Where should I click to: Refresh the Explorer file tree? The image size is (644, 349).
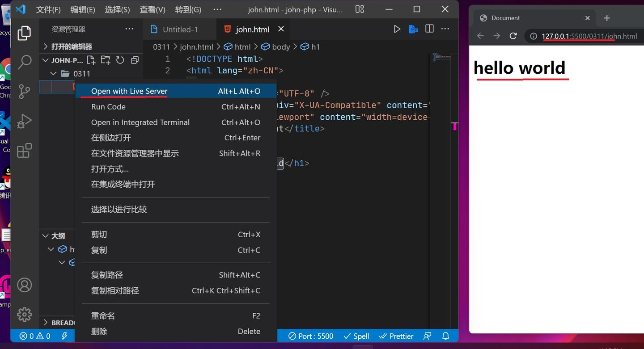(120, 60)
